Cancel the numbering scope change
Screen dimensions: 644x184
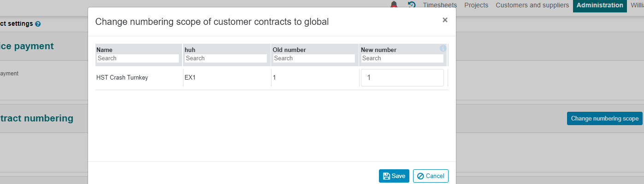[x=431, y=176]
